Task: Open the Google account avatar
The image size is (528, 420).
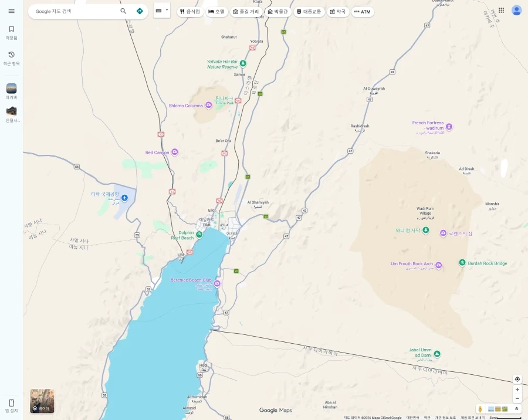Action: pyautogui.click(x=516, y=11)
